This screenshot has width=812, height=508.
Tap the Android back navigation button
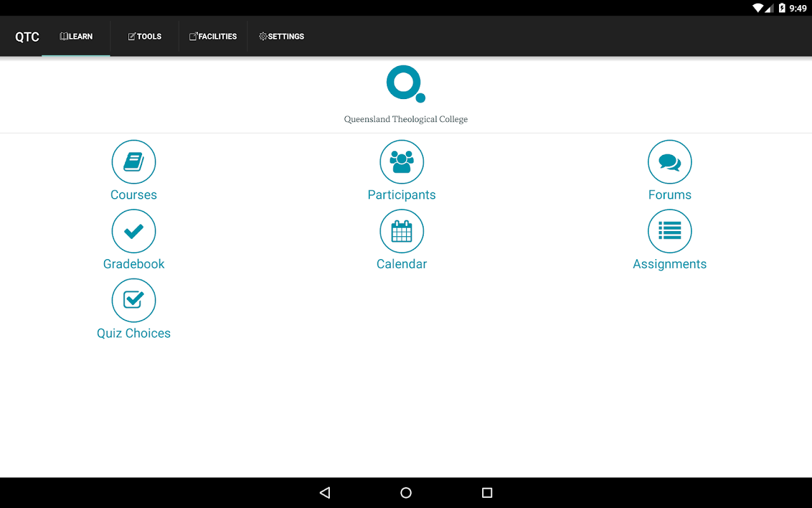click(x=325, y=493)
